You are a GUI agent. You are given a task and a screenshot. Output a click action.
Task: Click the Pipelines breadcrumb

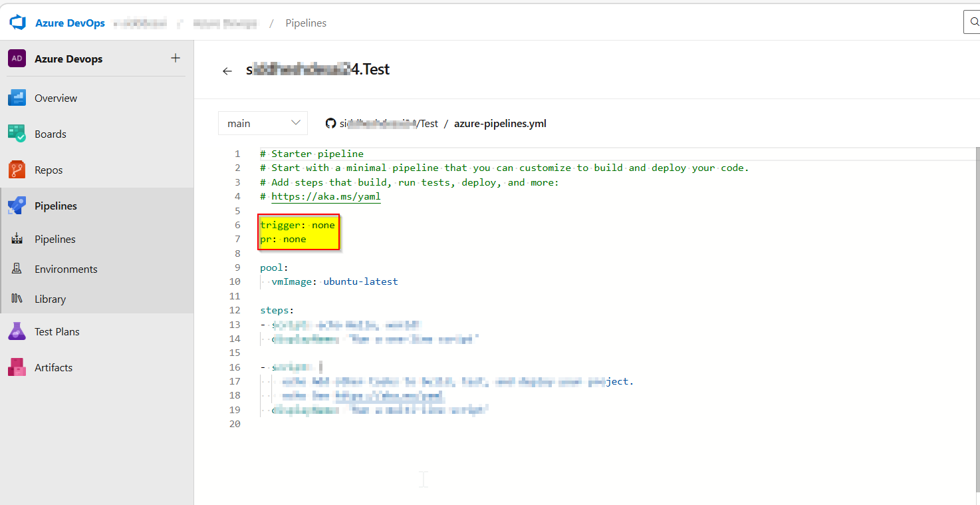(x=306, y=23)
